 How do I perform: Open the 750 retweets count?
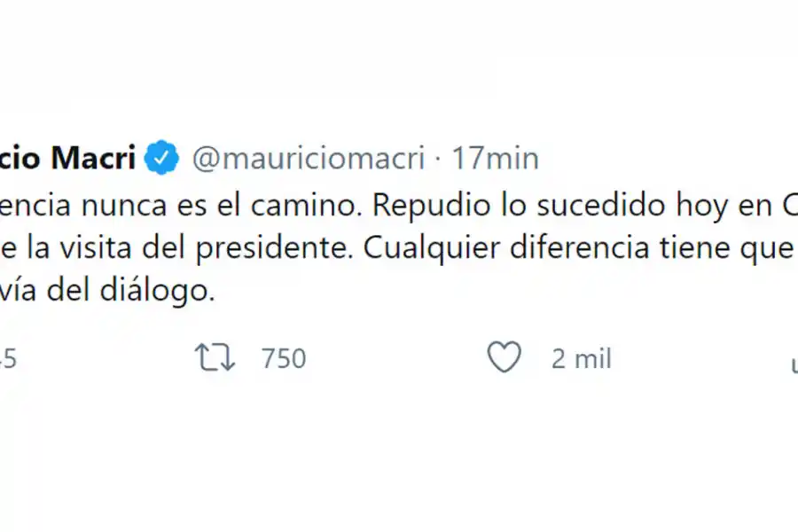click(x=283, y=358)
